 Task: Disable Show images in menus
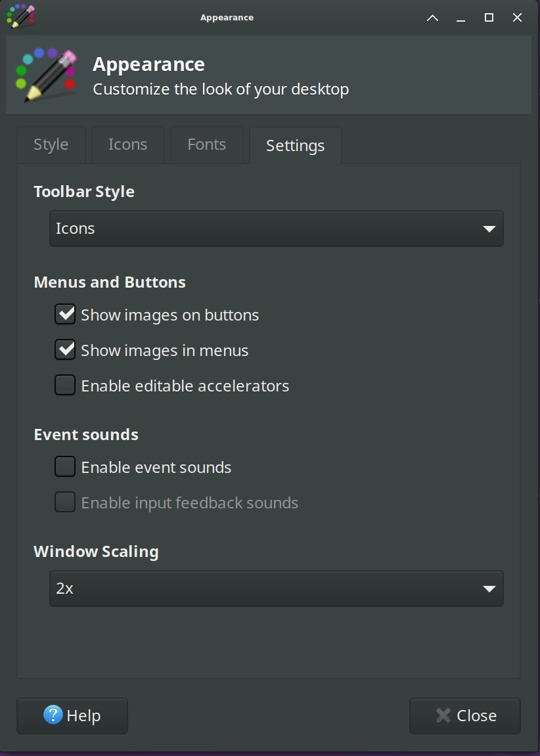pyautogui.click(x=66, y=350)
